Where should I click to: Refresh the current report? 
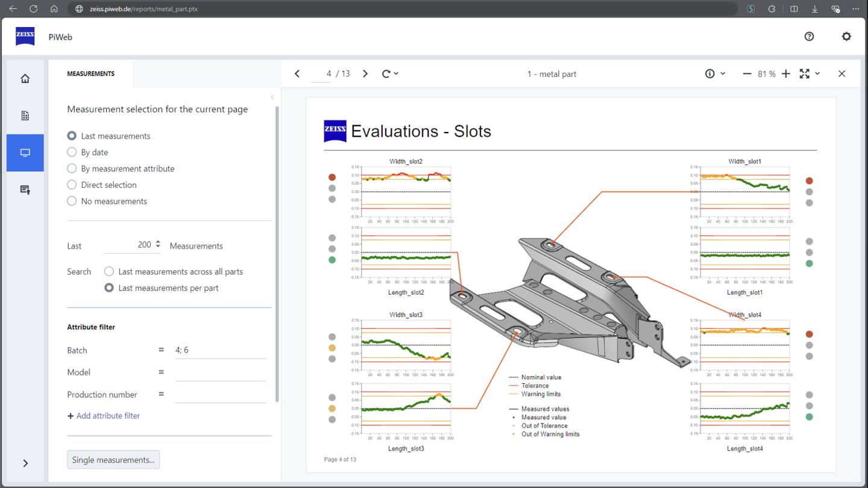pyautogui.click(x=385, y=73)
